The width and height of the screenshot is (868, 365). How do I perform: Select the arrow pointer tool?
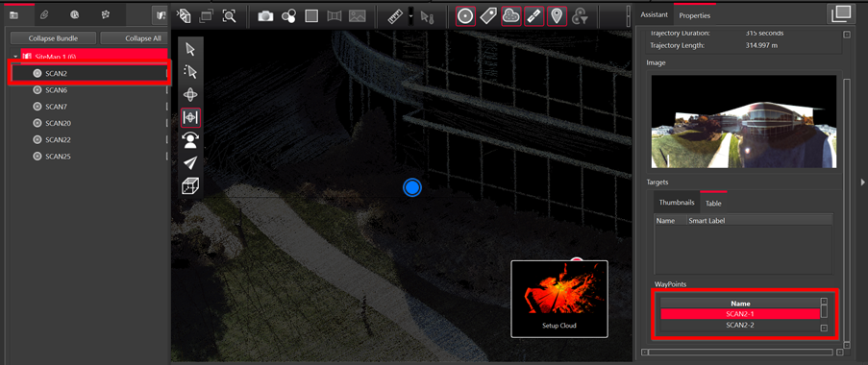(x=190, y=50)
